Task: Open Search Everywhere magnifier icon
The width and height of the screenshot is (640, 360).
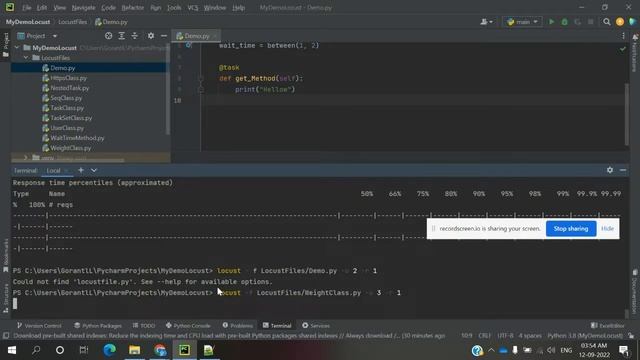Action: pos(607,22)
